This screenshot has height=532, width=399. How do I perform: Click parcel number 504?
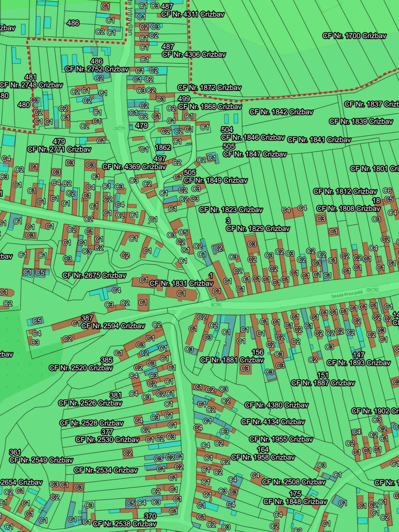[227, 129]
